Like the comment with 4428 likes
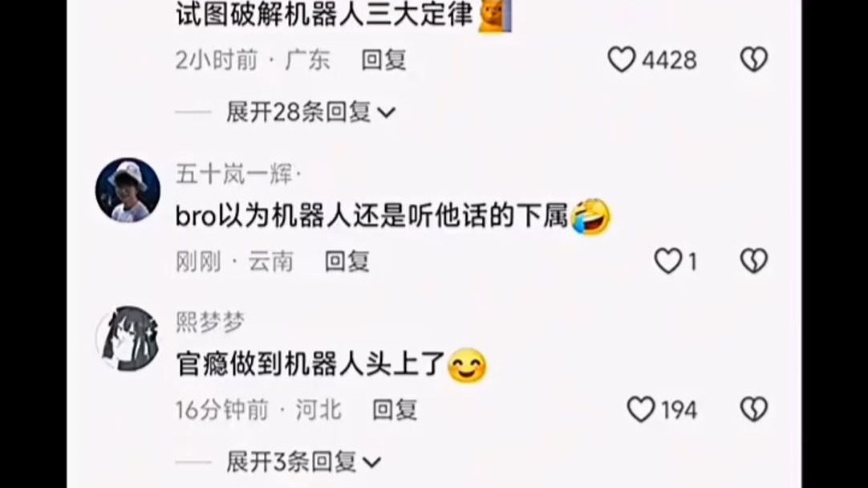This screenshot has width=868, height=488. [x=621, y=59]
